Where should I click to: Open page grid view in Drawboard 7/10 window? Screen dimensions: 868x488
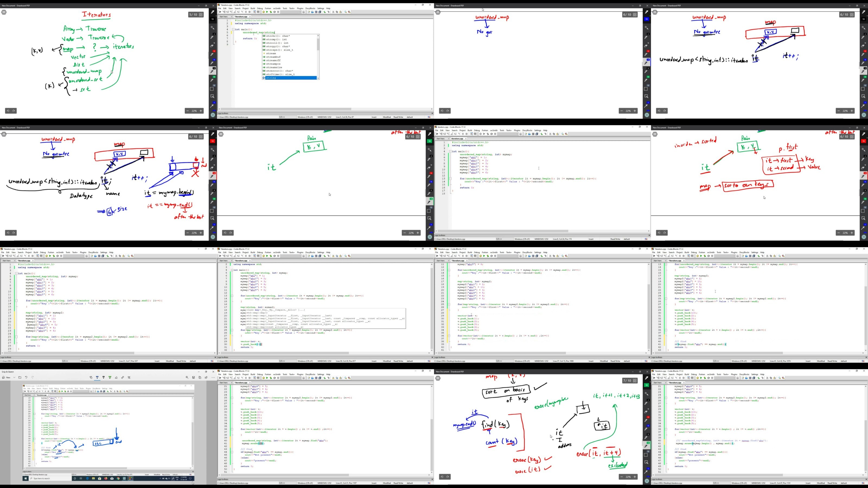[x=635, y=381]
